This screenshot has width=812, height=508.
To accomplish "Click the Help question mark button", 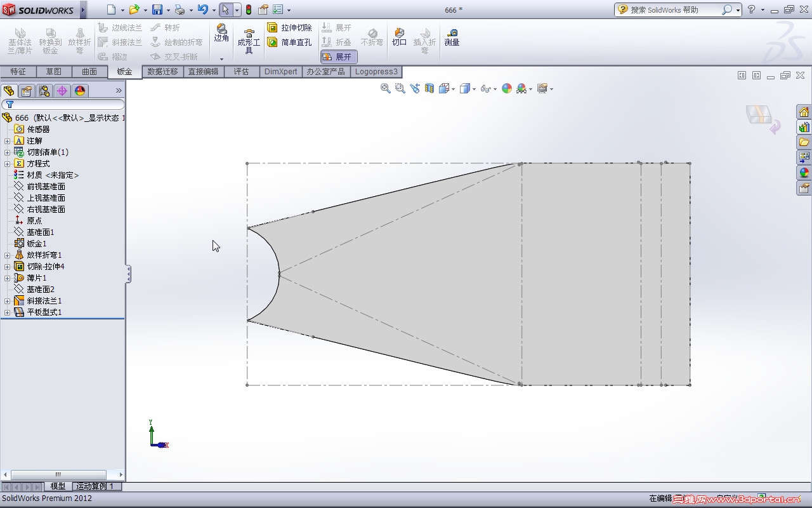I will 751,10.
